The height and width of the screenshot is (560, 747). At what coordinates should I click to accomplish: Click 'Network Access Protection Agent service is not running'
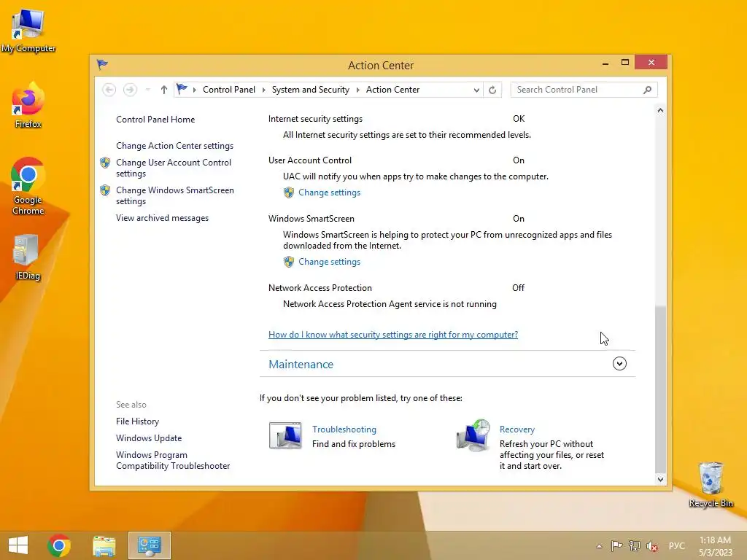(390, 304)
